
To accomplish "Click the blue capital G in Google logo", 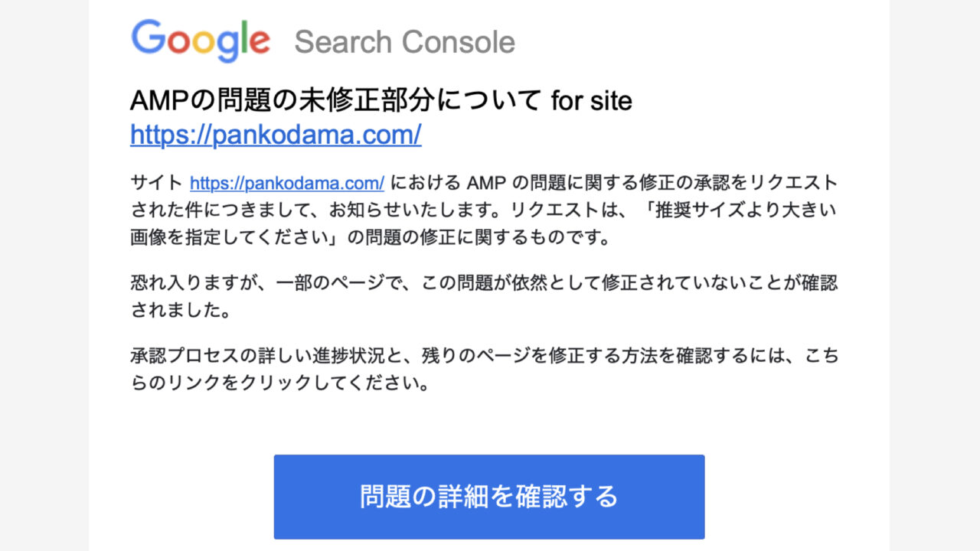I will [149, 37].
